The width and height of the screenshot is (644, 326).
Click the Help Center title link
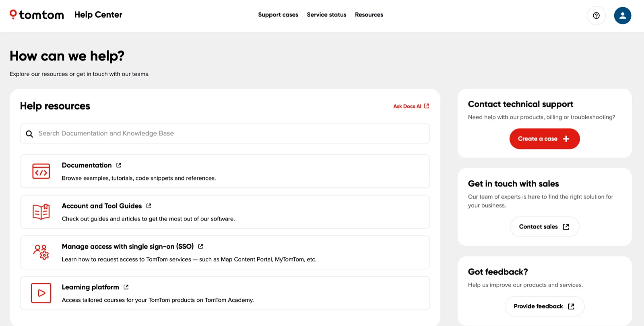coord(98,15)
